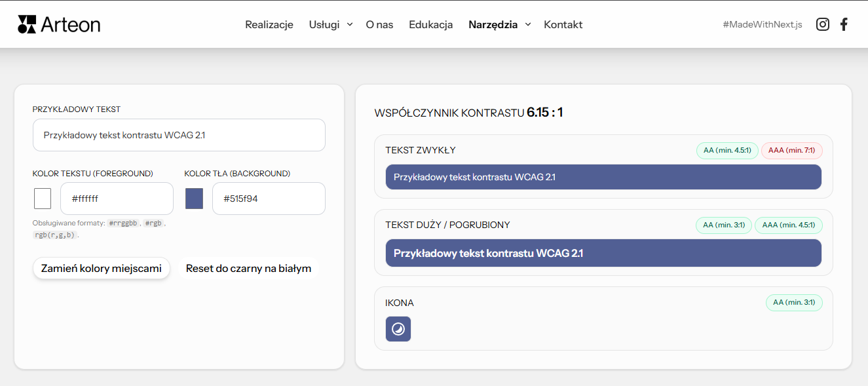868x386 pixels.
Task: Open the Usługi chevron arrow
Action: [x=349, y=24]
